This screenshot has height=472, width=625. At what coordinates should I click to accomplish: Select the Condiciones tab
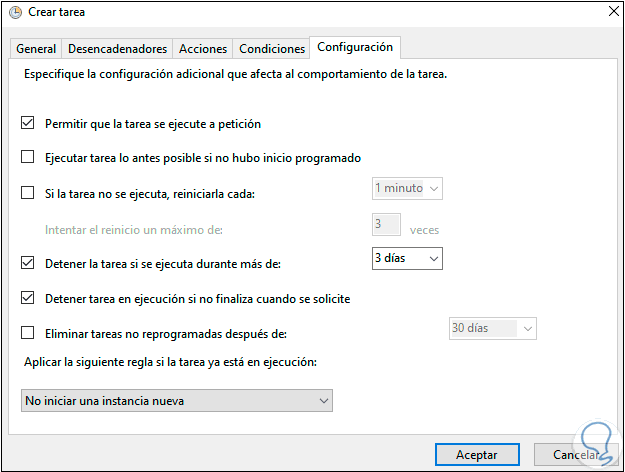coord(272,48)
